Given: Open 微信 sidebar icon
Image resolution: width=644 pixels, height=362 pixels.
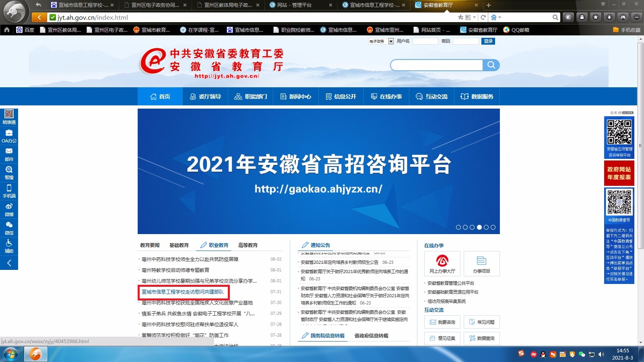Looking at the screenshot, I should click(9, 228).
